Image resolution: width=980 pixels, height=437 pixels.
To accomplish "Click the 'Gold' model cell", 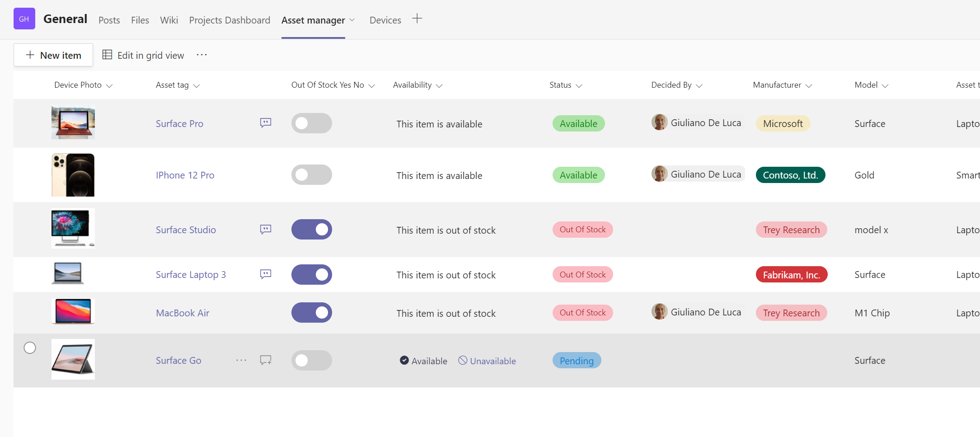I will [864, 175].
